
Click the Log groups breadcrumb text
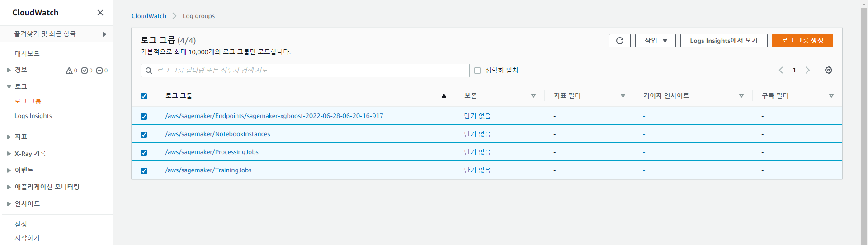198,16
